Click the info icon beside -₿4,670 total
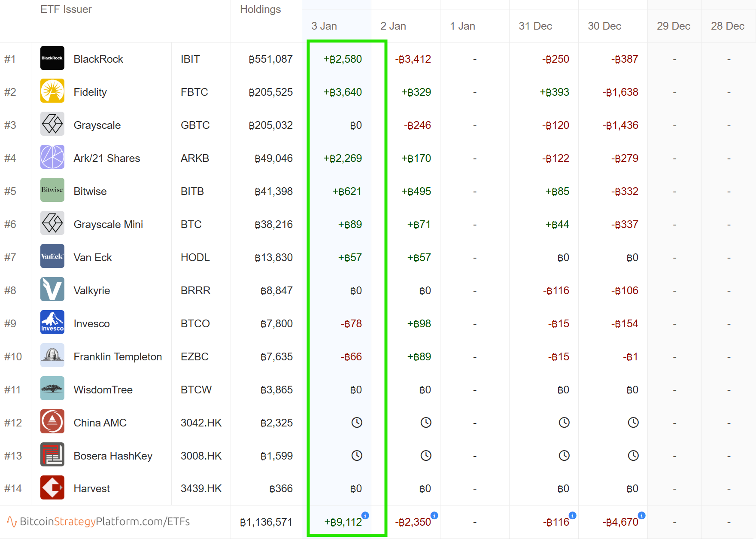Viewport: 756px width, 539px height. 641,515
